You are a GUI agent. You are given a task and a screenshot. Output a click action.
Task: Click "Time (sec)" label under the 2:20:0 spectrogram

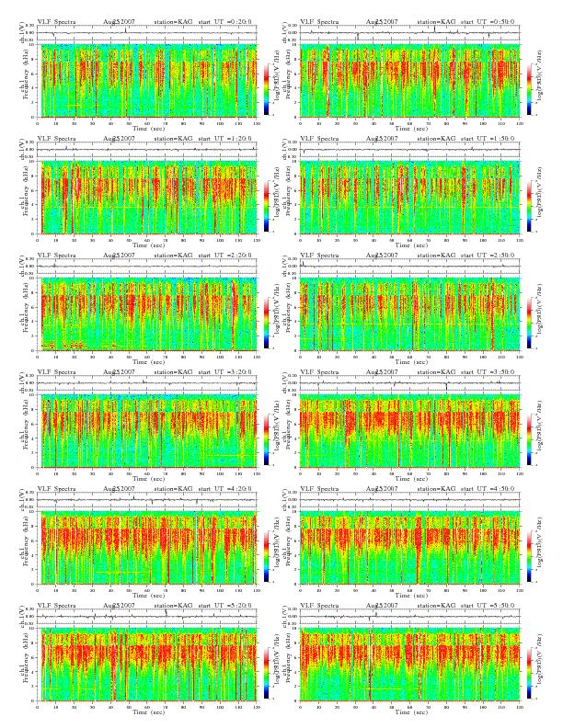149,361
